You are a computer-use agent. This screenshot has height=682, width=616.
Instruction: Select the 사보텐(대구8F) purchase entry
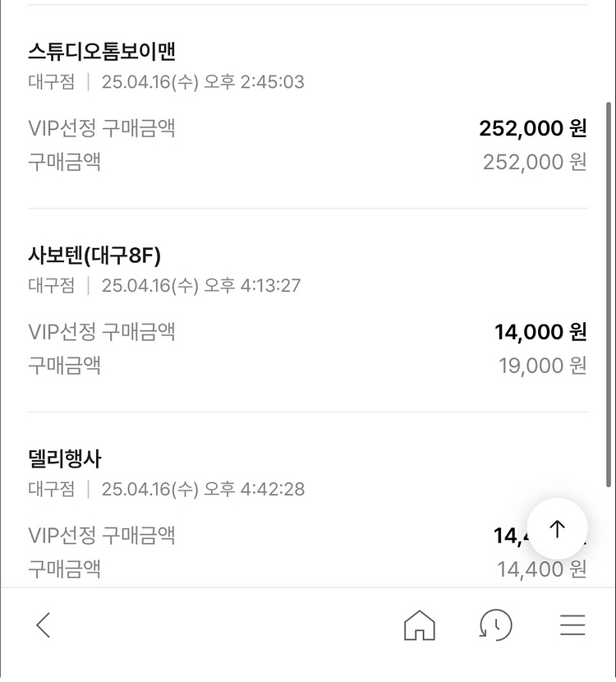(x=94, y=256)
